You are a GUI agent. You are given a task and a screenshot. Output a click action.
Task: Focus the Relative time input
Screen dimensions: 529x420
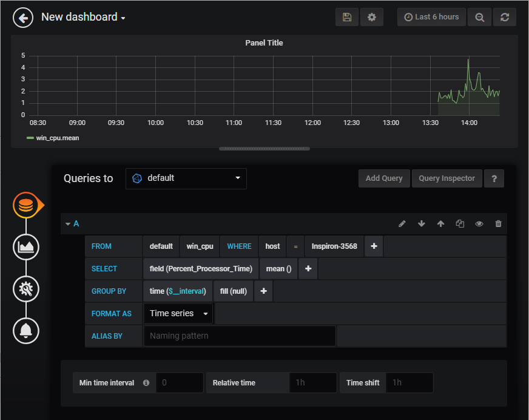coord(313,382)
